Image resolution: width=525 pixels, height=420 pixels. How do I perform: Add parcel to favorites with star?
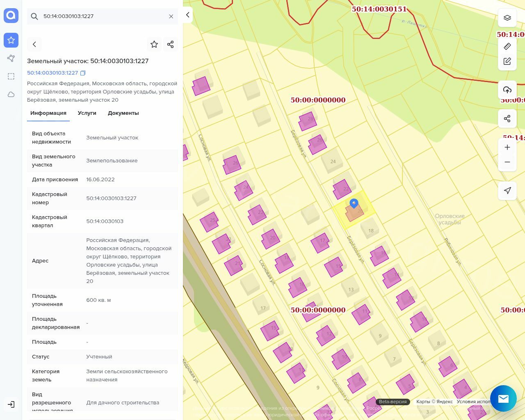click(x=154, y=44)
